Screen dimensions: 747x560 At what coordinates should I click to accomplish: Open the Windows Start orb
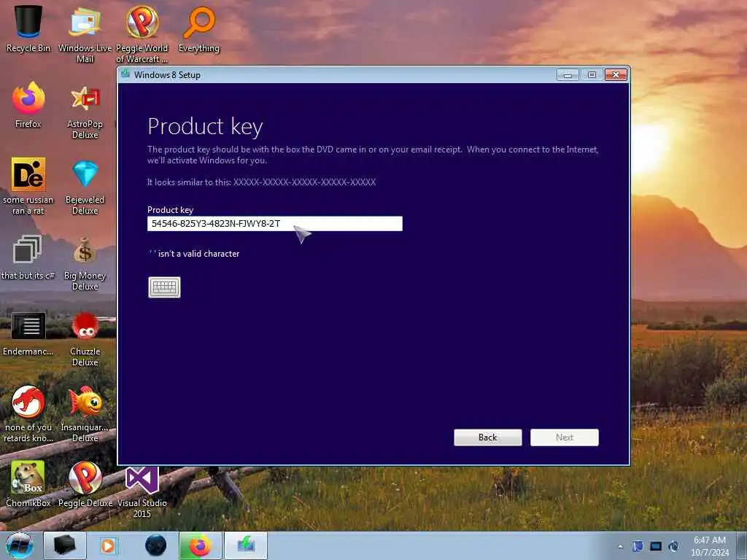(x=19, y=545)
